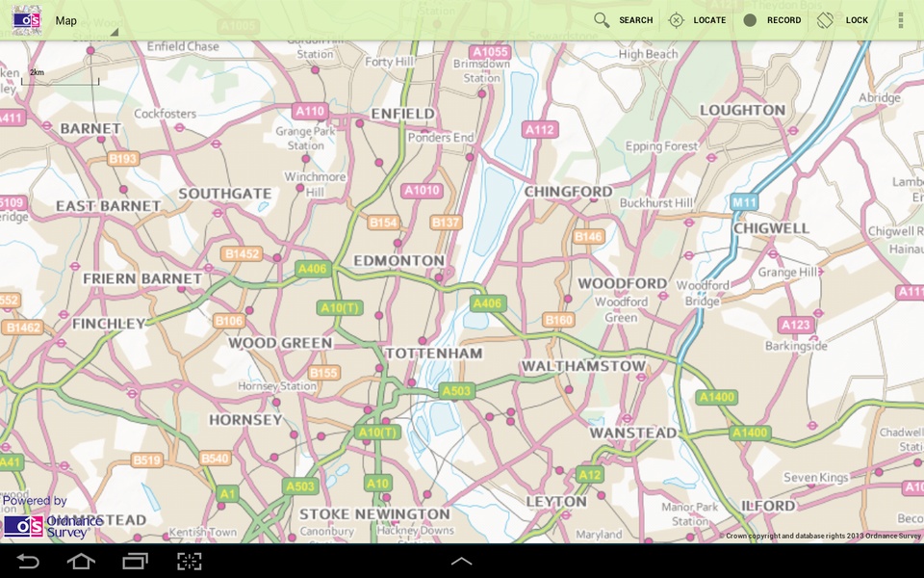The width and height of the screenshot is (924, 578).
Task: Start recording with the Record dot icon
Action: 750,20
